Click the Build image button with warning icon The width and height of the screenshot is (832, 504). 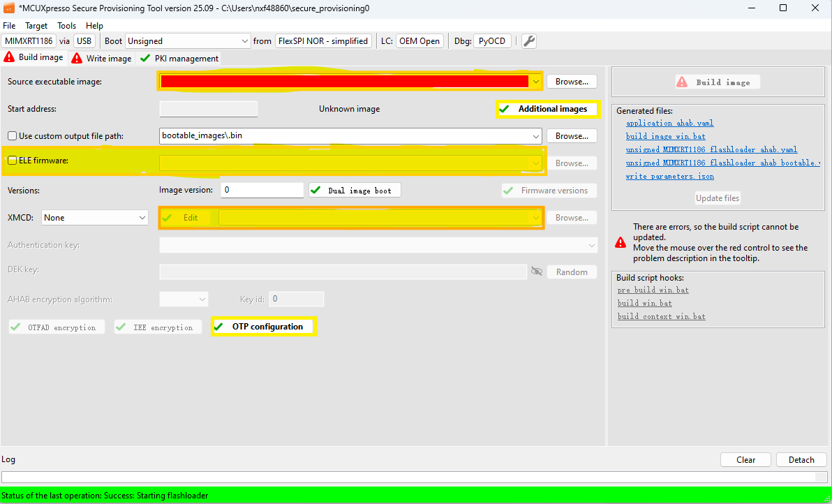(716, 82)
